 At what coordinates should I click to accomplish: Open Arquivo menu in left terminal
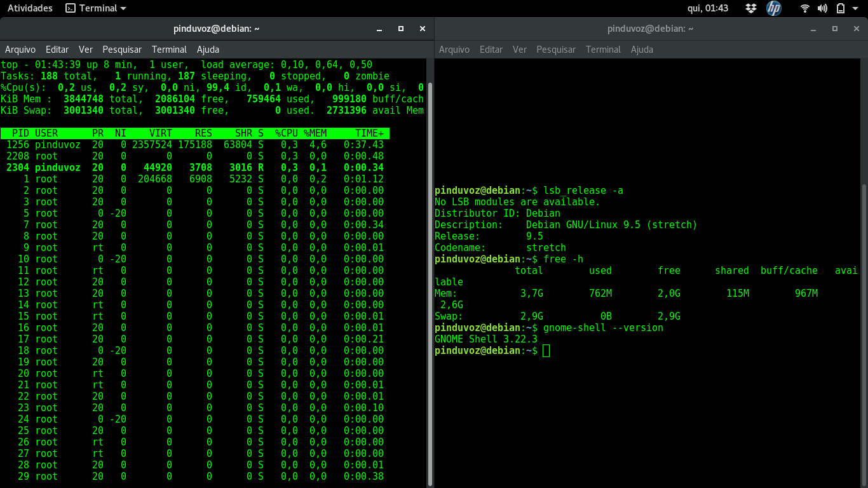pyautogui.click(x=20, y=49)
